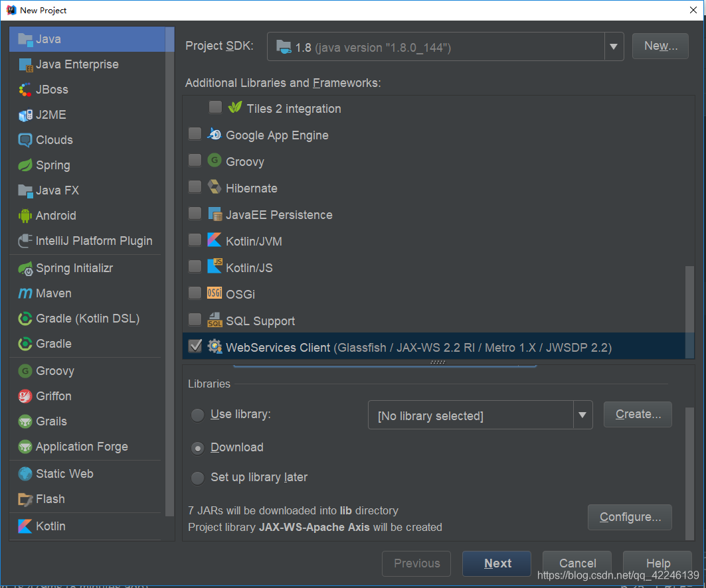Click the Kotlin/JS checkbox
Screen dimensions: 706x588
coord(195,266)
